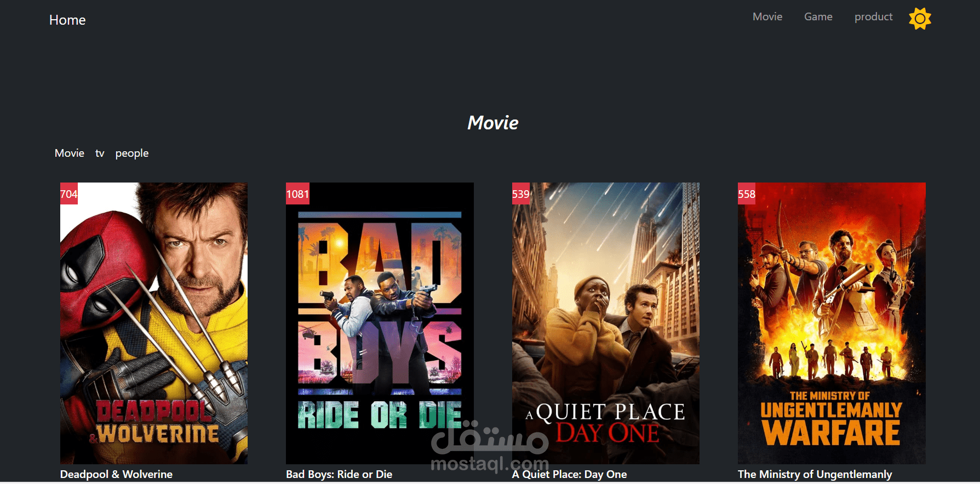The width and height of the screenshot is (980, 484).
Task: Switch to the people category tab
Action: (x=132, y=153)
